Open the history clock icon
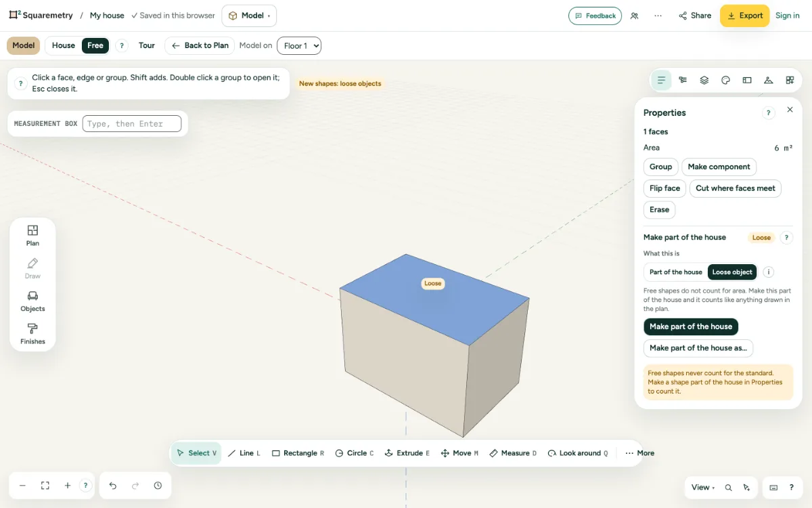 tap(158, 486)
